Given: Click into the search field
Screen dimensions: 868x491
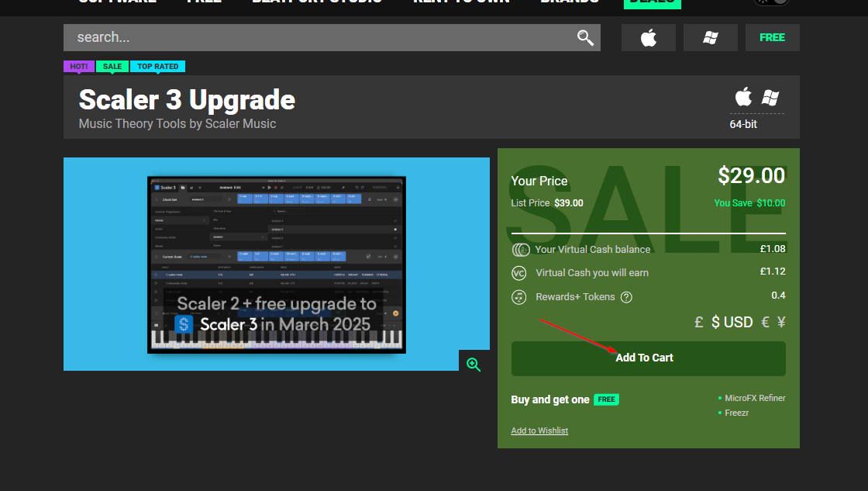Looking at the screenshot, I should click(x=332, y=38).
